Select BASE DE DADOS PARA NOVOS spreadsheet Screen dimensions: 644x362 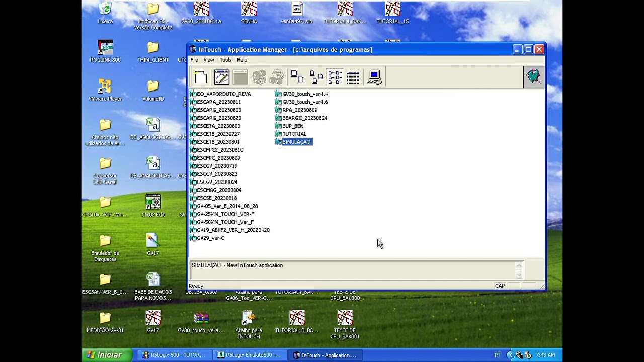click(x=153, y=287)
